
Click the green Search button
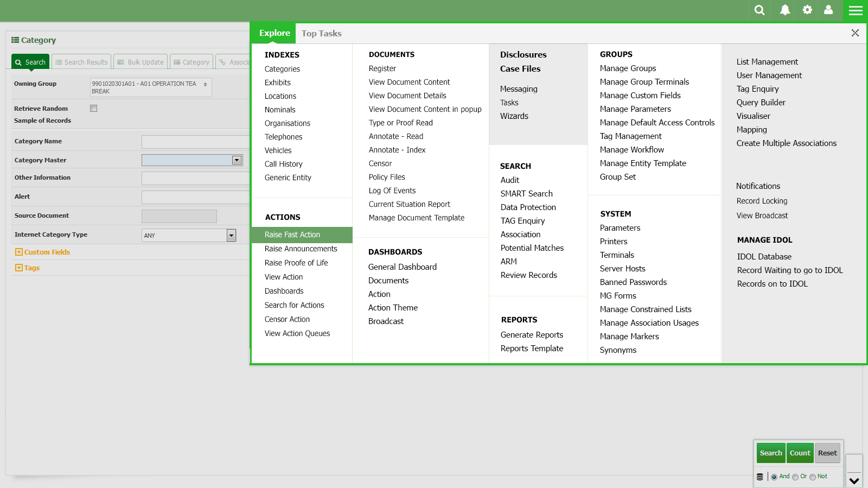tap(771, 453)
